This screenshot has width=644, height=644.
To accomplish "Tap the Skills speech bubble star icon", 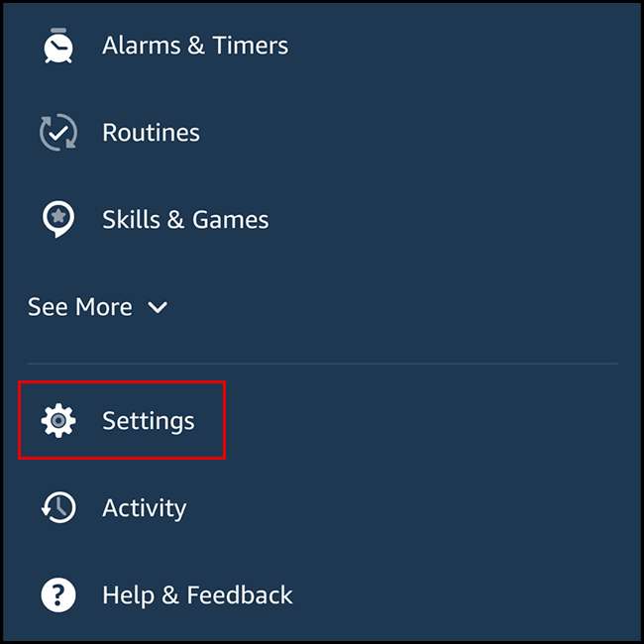I will 58,219.
